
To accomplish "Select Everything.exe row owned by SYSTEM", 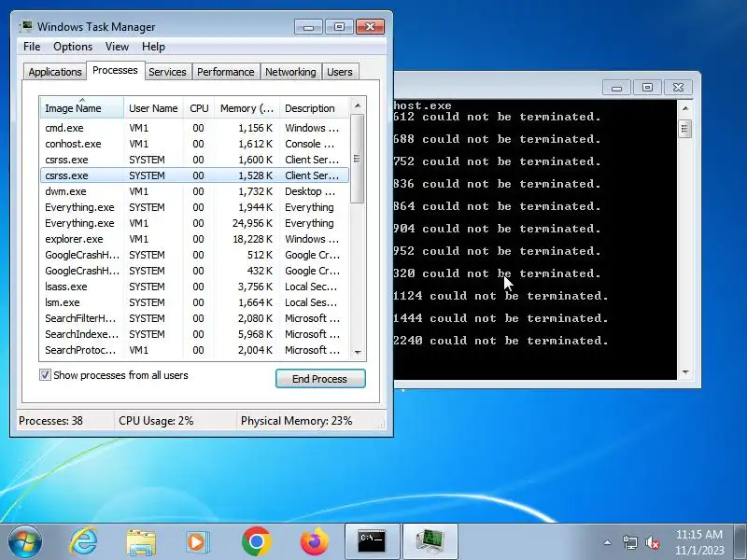I will point(194,207).
